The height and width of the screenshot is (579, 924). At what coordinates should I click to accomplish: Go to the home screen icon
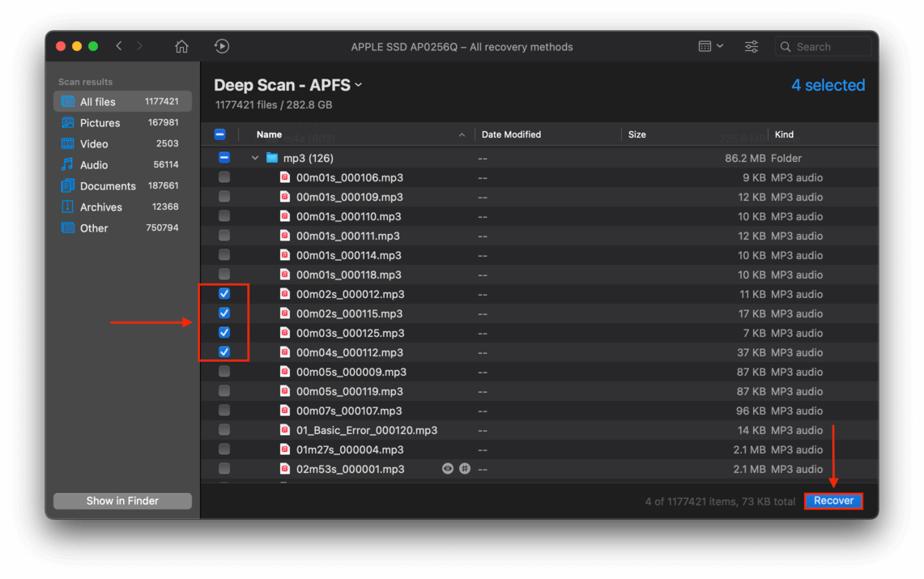click(181, 46)
